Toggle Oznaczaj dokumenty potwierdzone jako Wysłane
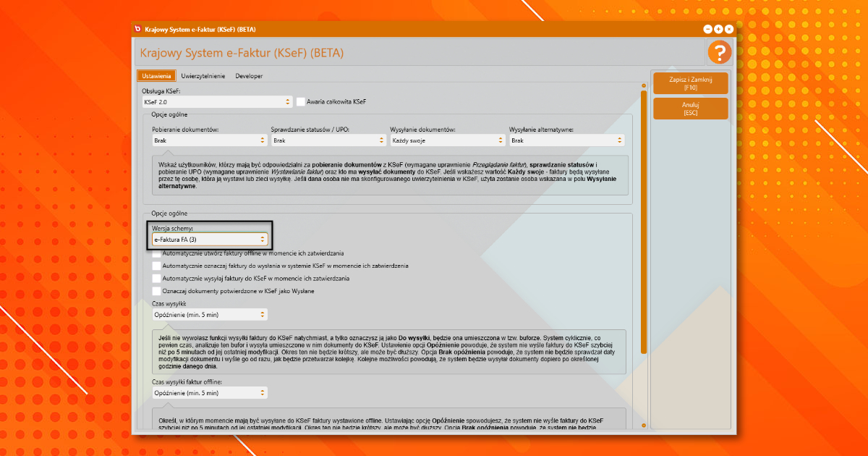 click(157, 291)
